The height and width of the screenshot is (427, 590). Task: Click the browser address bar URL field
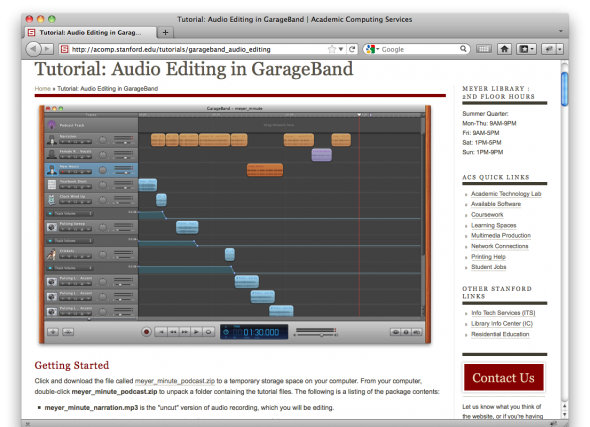199,49
